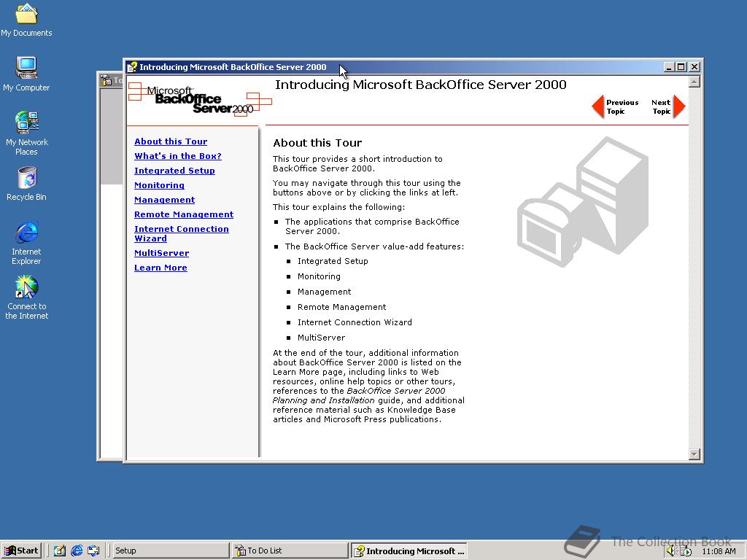Click the third quick launch icon
Screen dimensions: 747x560
pos(94,551)
